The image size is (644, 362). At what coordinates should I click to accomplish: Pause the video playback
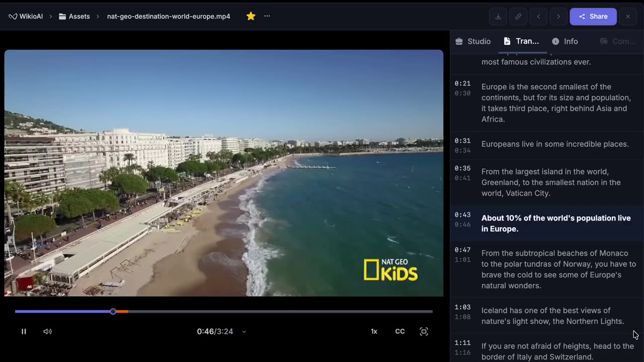coord(24,331)
